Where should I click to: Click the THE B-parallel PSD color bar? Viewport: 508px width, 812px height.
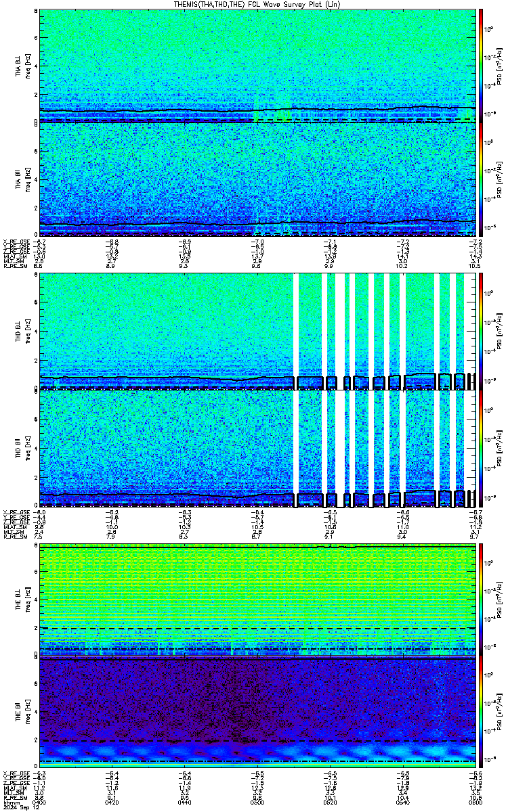(x=482, y=713)
